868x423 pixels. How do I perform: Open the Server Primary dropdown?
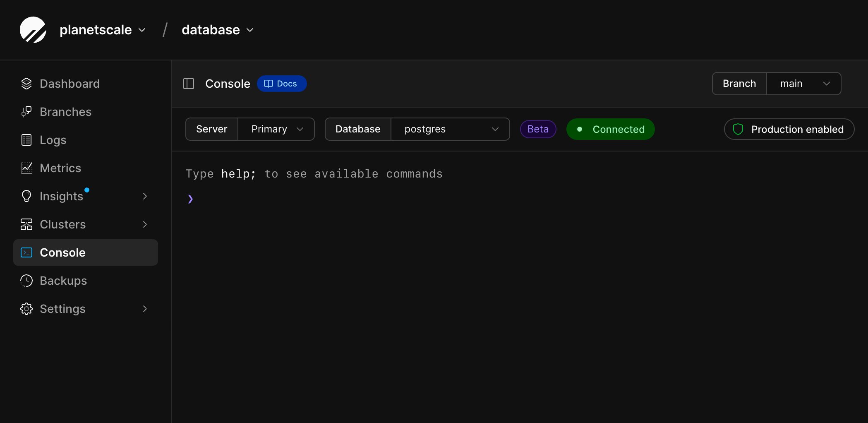pyautogui.click(x=276, y=129)
